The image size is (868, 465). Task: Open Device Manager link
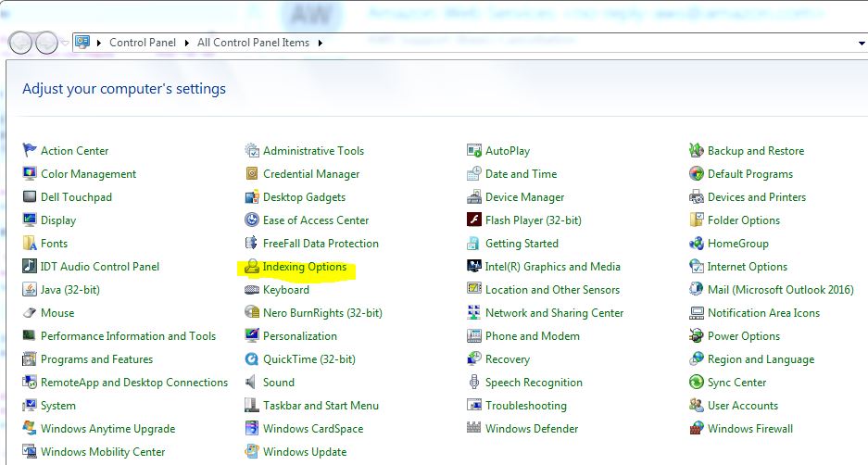525,197
